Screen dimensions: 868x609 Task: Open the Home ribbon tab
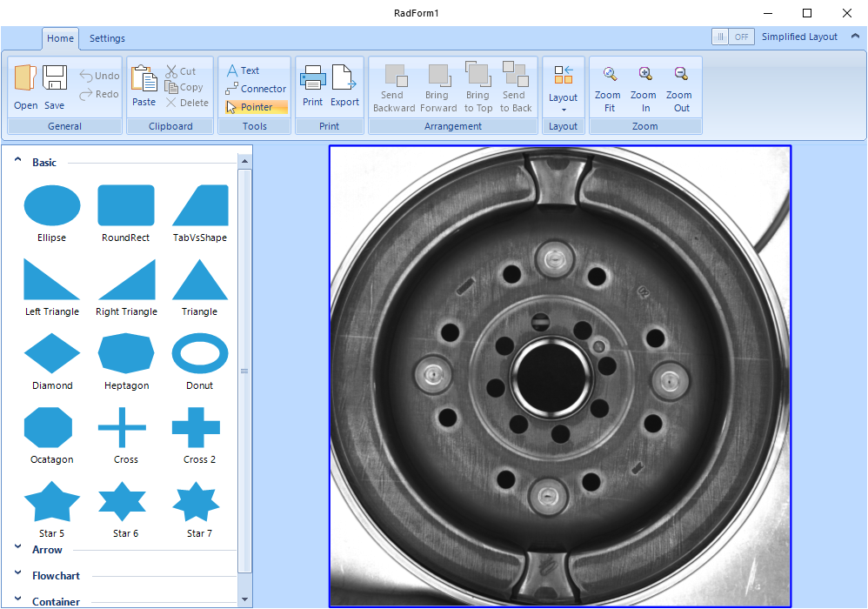click(60, 38)
